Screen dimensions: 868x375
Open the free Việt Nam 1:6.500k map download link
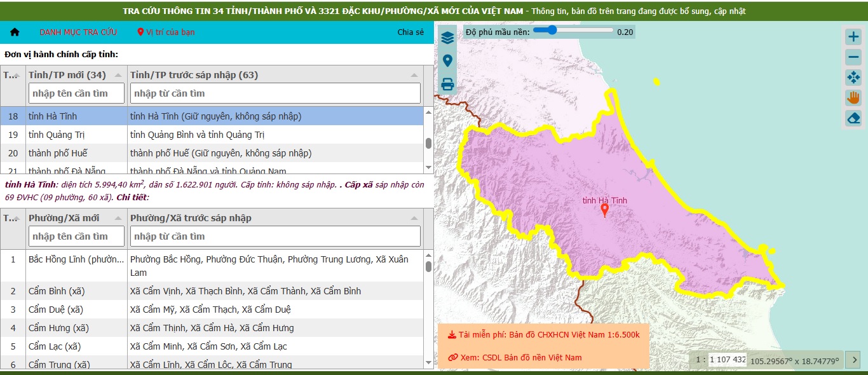coord(543,334)
